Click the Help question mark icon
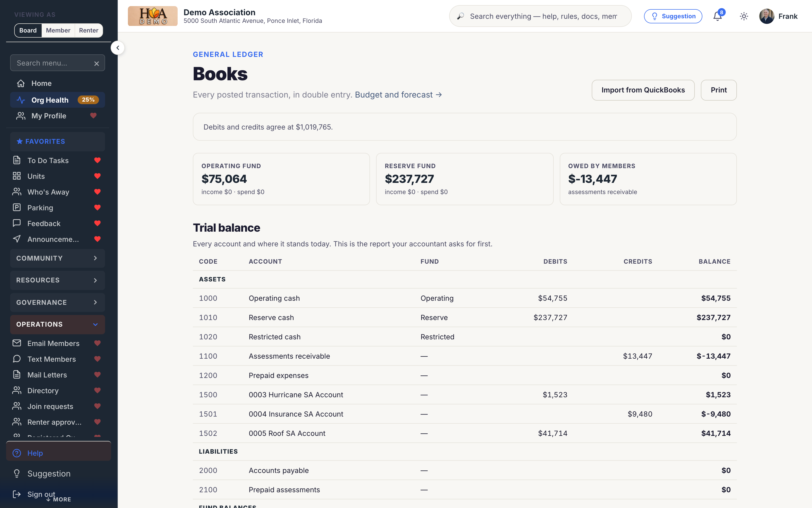This screenshot has width=812, height=508. coord(17,453)
